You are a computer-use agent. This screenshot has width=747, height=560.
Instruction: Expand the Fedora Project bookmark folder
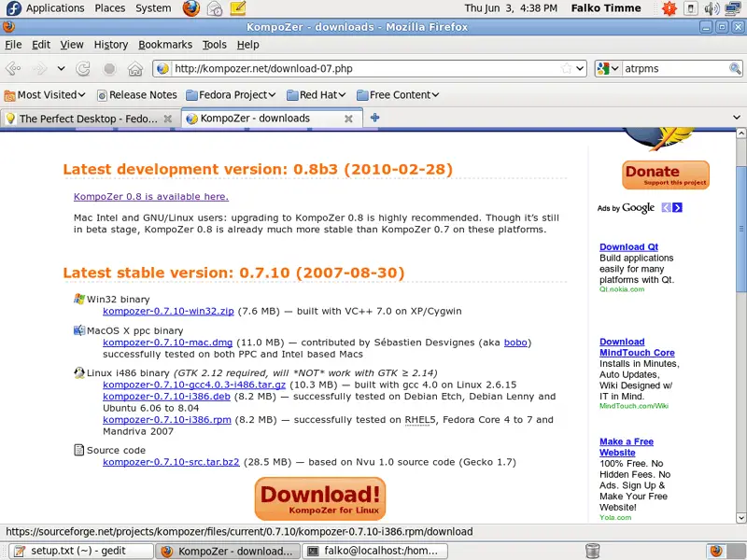[231, 95]
